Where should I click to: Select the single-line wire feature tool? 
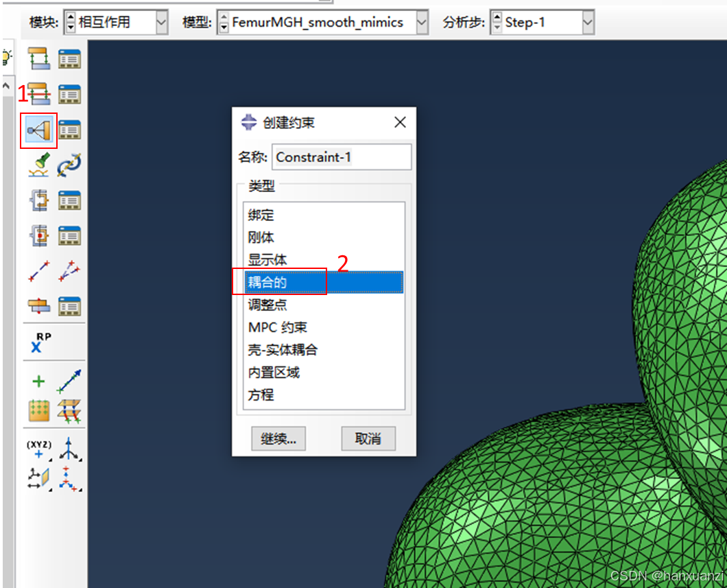39,271
